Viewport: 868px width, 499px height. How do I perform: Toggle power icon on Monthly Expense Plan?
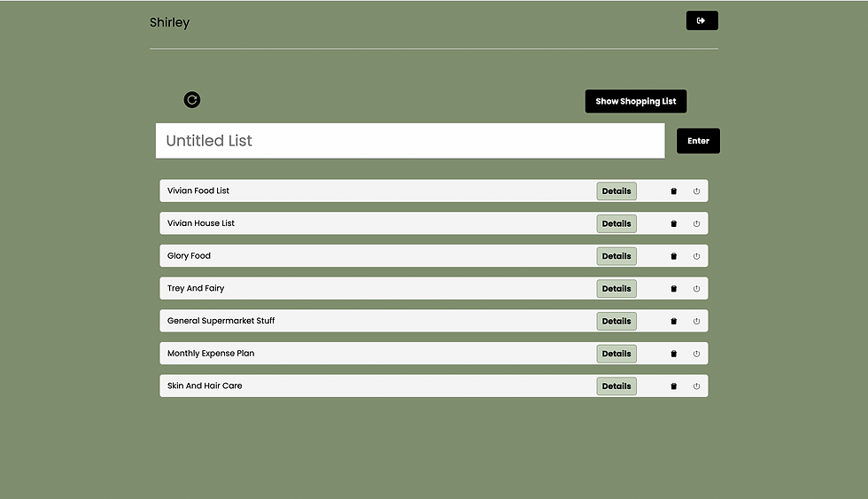click(x=696, y=354)
